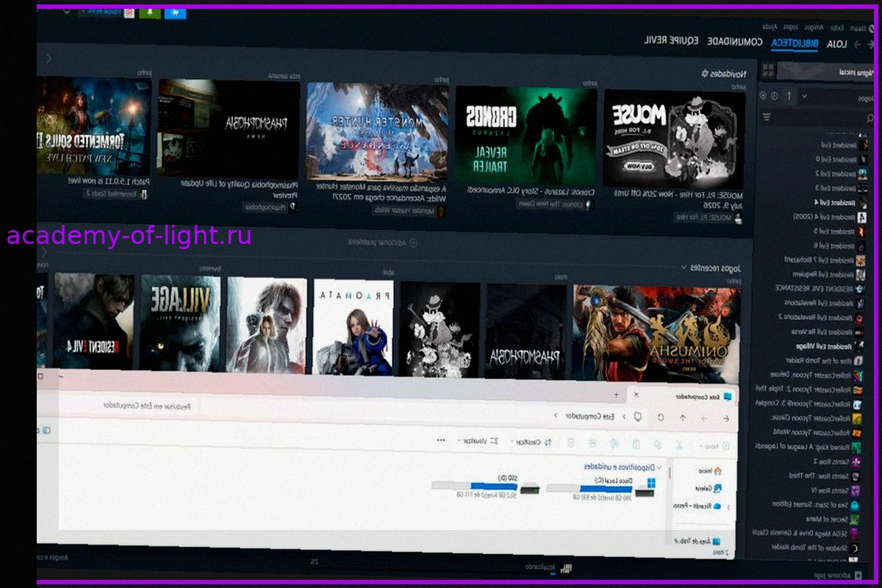Collapse the Jogos recentes section
This screenshot has height=588, width=882.
[x=684, y=268]
